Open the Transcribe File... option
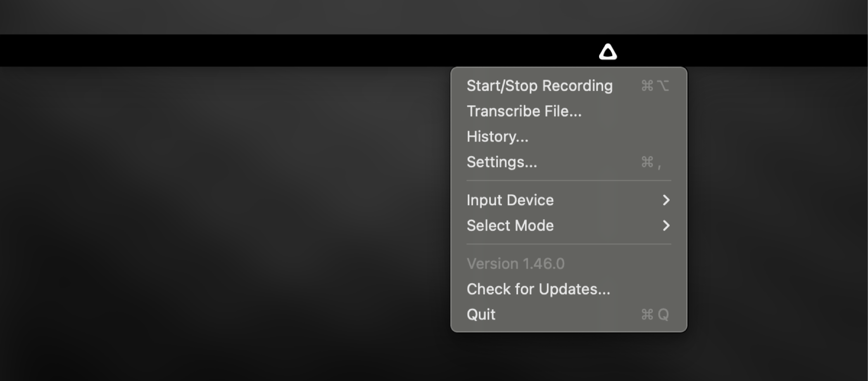868x381 pixels. (524, 111)
